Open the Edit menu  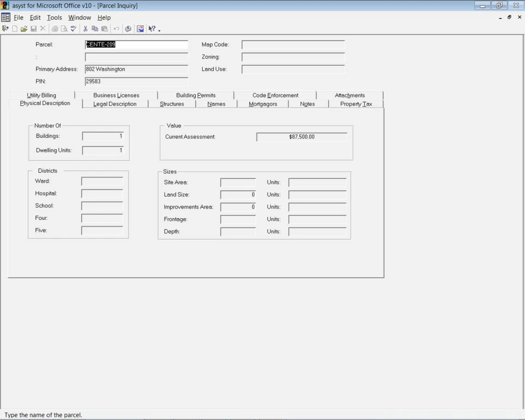pyautogui.click(x=35, y=17)
